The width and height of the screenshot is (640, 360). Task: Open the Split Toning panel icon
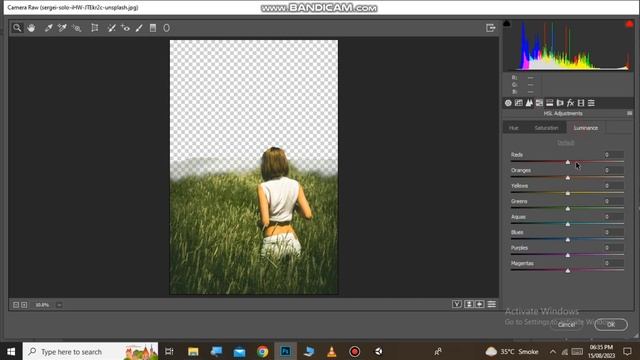(x=549, y=103)
